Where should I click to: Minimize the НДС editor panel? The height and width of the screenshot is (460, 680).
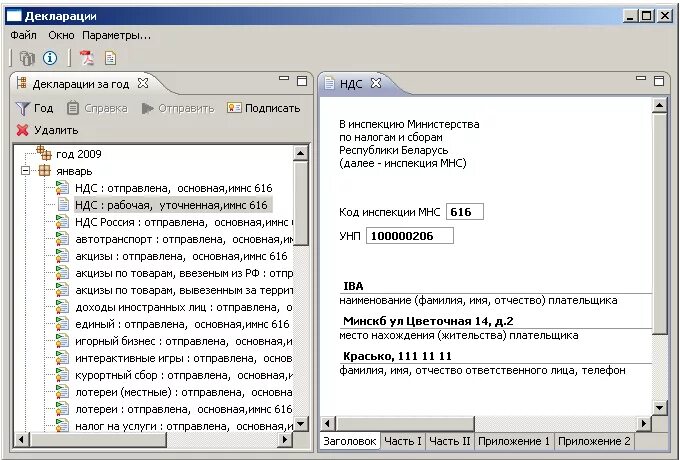[641, 78]
